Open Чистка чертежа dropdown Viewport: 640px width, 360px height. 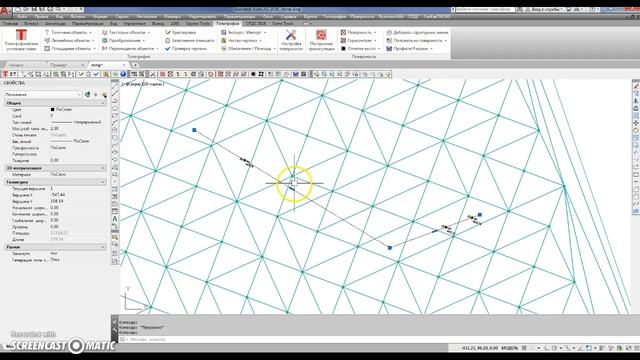point(242,40)
